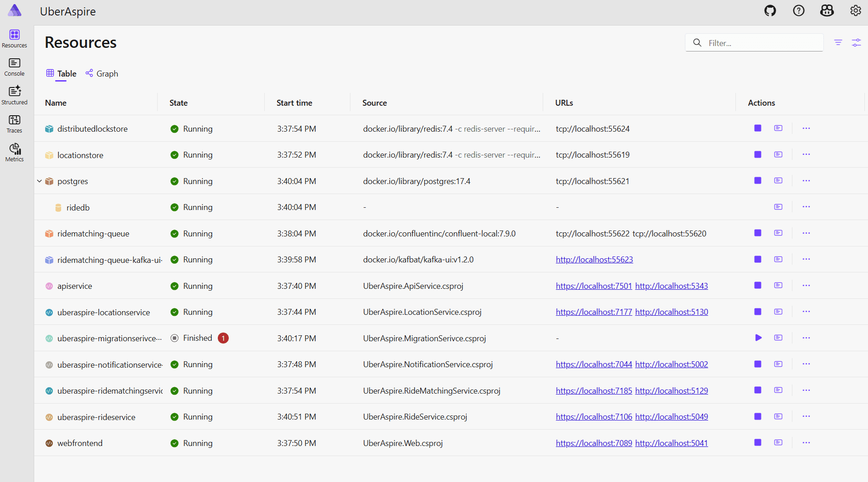
Task: View console logs for uberaspire-locationservice
Action: click(778, 312)
